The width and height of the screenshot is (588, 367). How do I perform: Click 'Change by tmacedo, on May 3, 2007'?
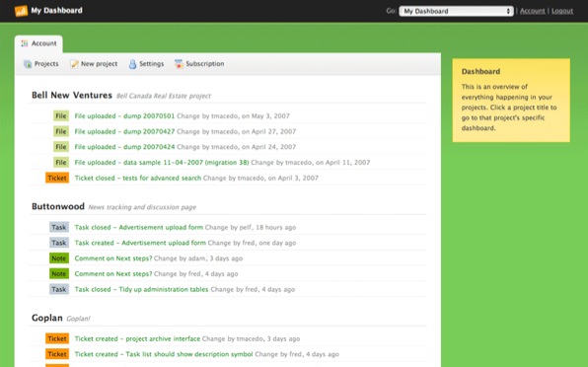click(x=233, y=115)
